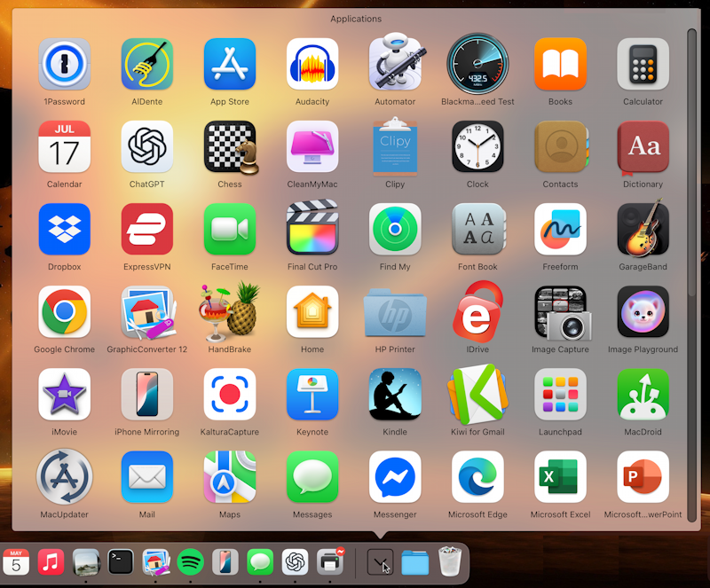The height and width of the screenshot is (588, 710).
Task: Launch Dictionary
Action: [643, 147]
